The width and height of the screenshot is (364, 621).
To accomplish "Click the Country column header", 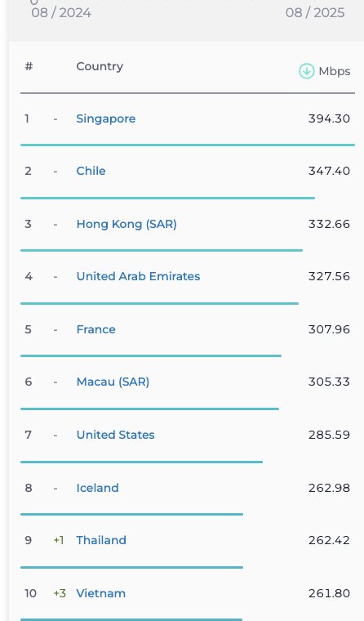I will click(x=100, y=66).
